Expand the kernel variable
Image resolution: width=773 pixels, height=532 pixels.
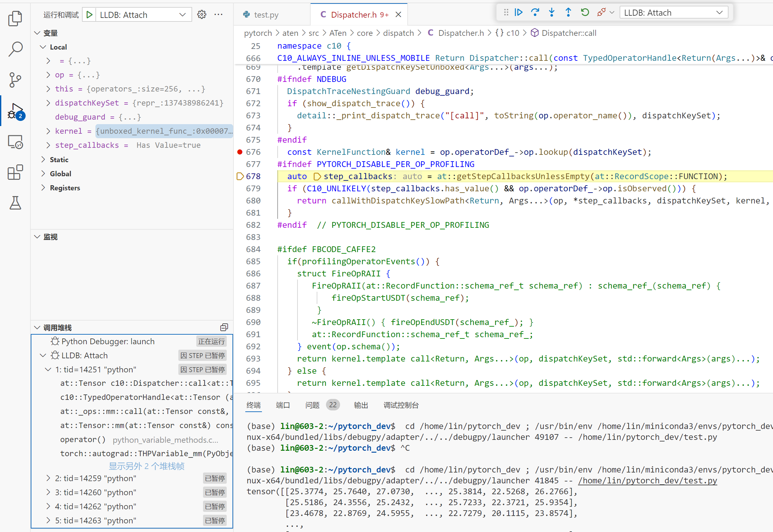48,131
